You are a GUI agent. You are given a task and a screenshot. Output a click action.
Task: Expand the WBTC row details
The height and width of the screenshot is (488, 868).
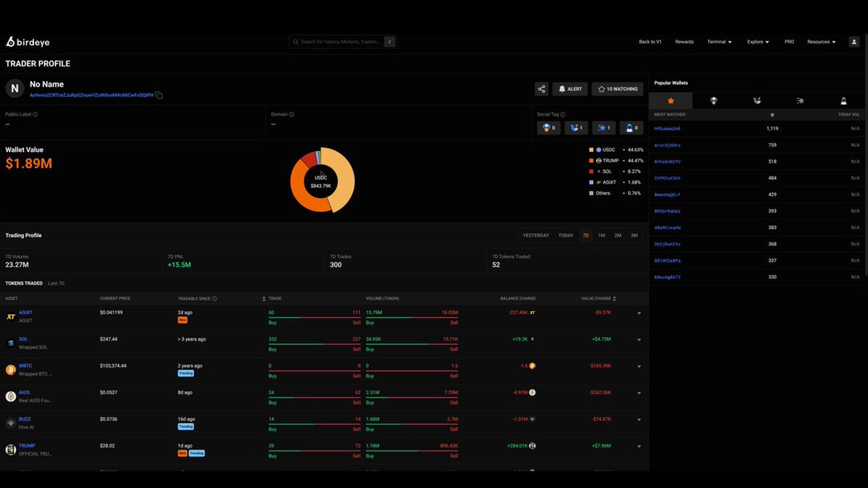coord(639,367)
